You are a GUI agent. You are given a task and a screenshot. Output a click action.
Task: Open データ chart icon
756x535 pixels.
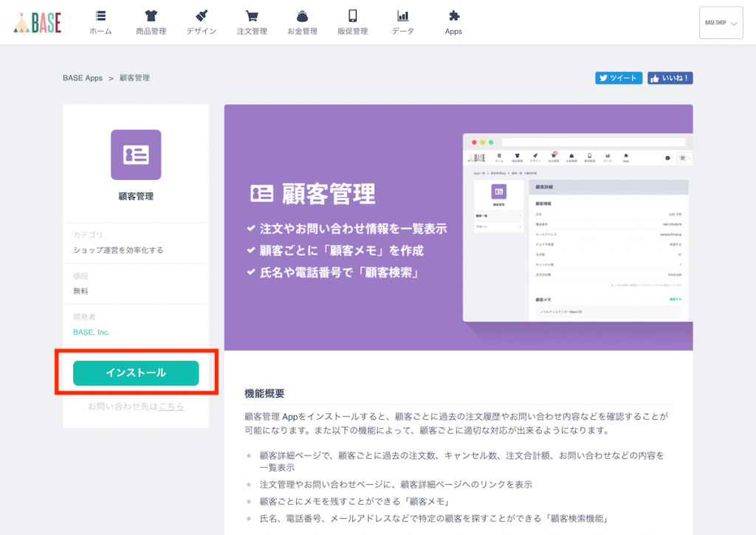402,16
